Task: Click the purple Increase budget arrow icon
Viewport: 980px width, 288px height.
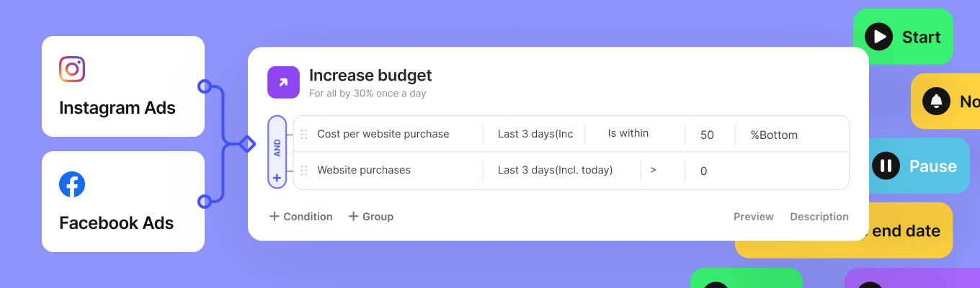Action: [283, 82]
